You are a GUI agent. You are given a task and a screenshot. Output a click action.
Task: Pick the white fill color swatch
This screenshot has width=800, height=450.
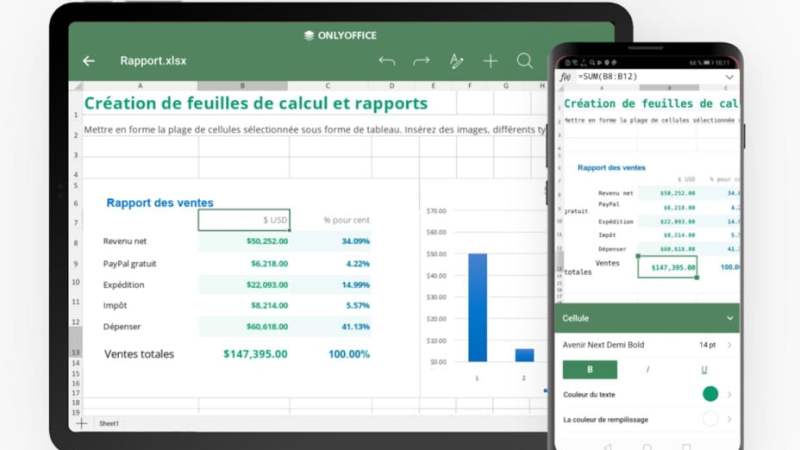click(x=710, y=419)
